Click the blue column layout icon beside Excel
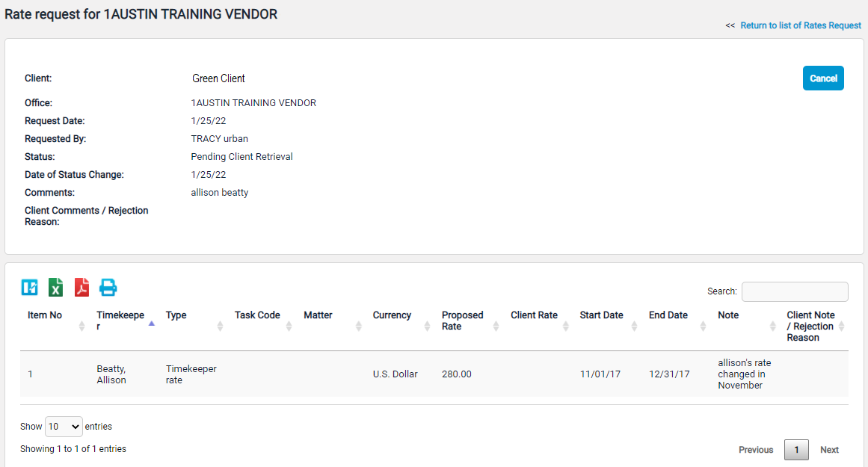 click(29, 288)
